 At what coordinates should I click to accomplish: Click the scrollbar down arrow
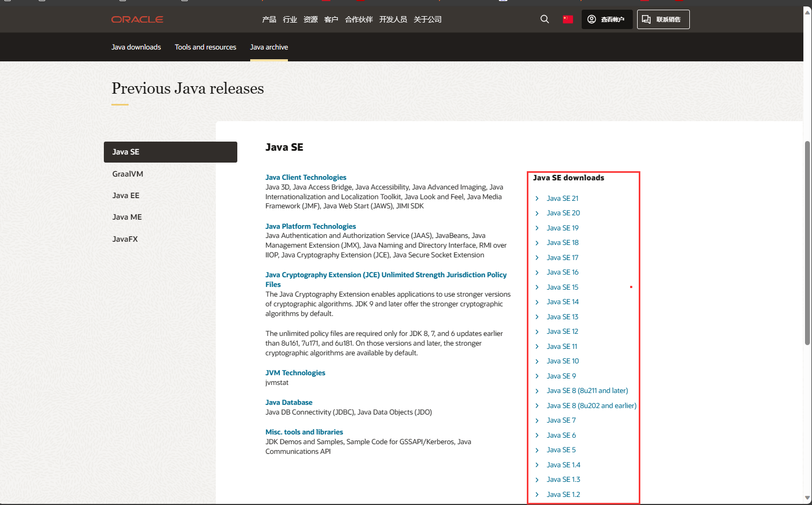click(807, 498)
